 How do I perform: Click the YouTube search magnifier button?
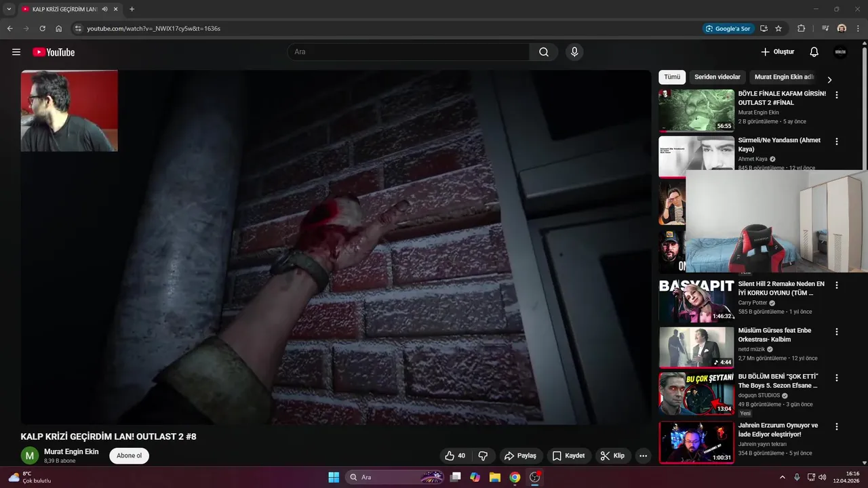pyautogui.click(x=544, y=52)
